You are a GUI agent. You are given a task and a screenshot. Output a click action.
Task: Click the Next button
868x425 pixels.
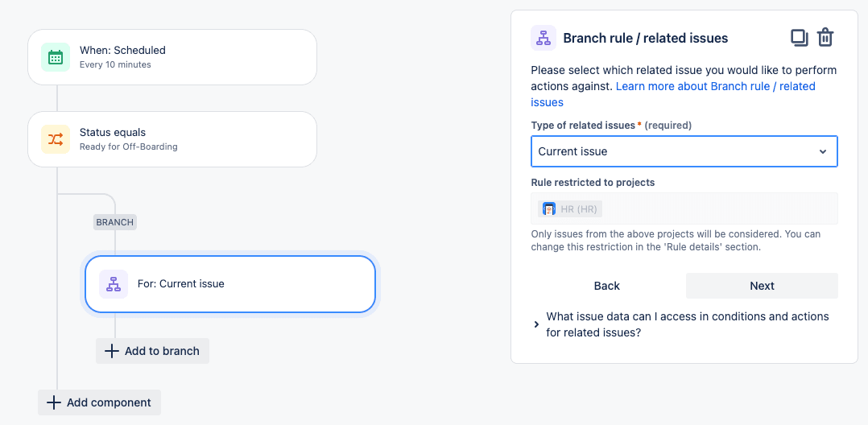pyautogui.click(x=762, y=286)
